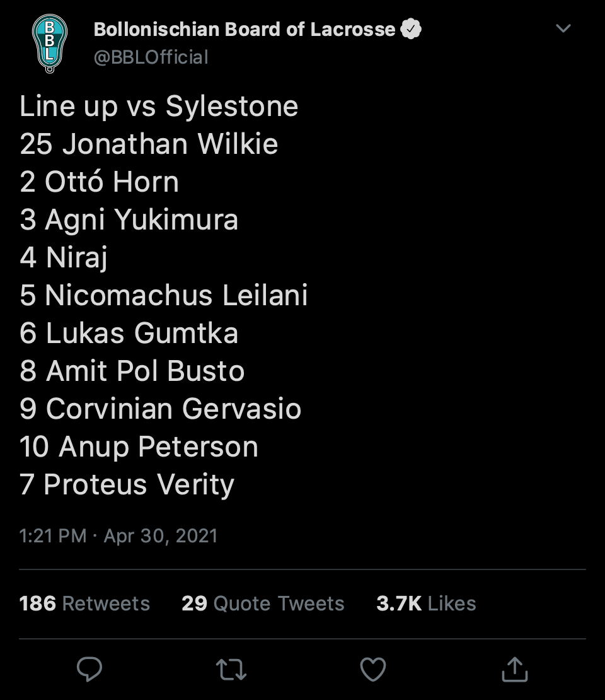Open the reply composer for this tweet

[89, 670]
